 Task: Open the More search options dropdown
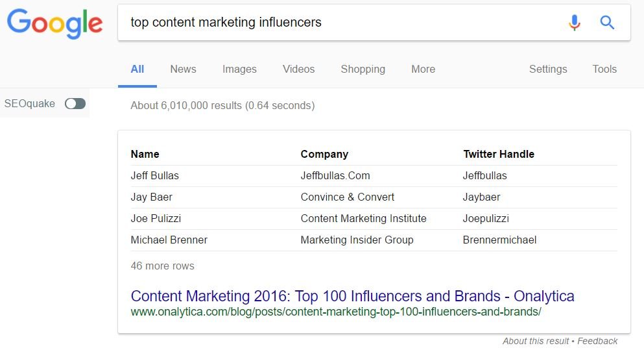[423, 69]
